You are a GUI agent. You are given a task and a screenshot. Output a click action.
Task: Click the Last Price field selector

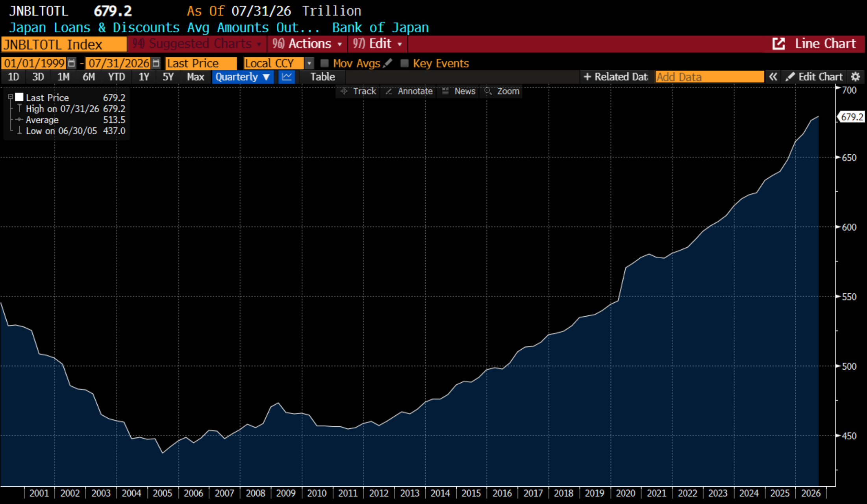(x=201, y=63)
